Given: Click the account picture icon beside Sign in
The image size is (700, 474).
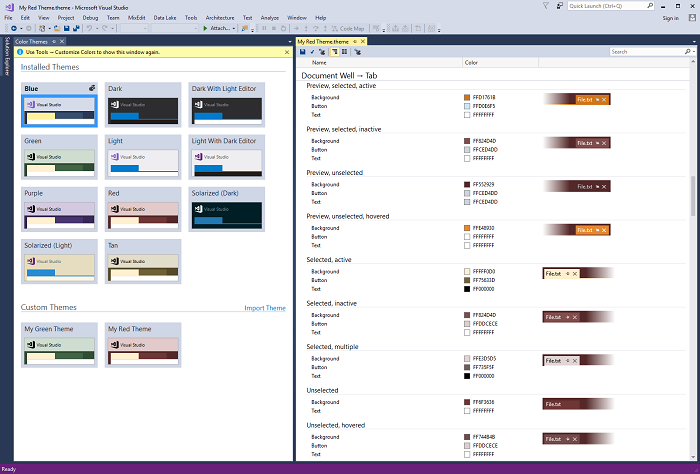Looking at the screenshot, I should tap(692, 18).
